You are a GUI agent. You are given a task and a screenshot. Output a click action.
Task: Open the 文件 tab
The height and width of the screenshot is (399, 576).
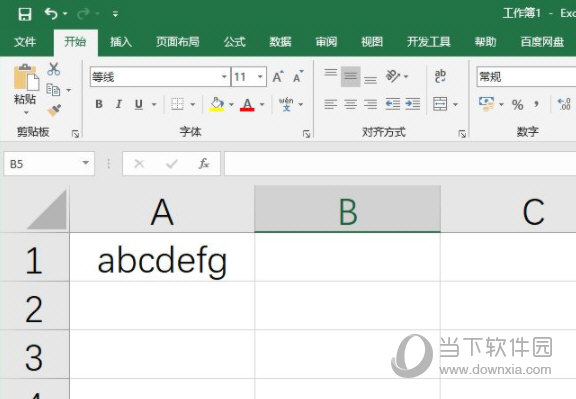[x=25, y=42]
